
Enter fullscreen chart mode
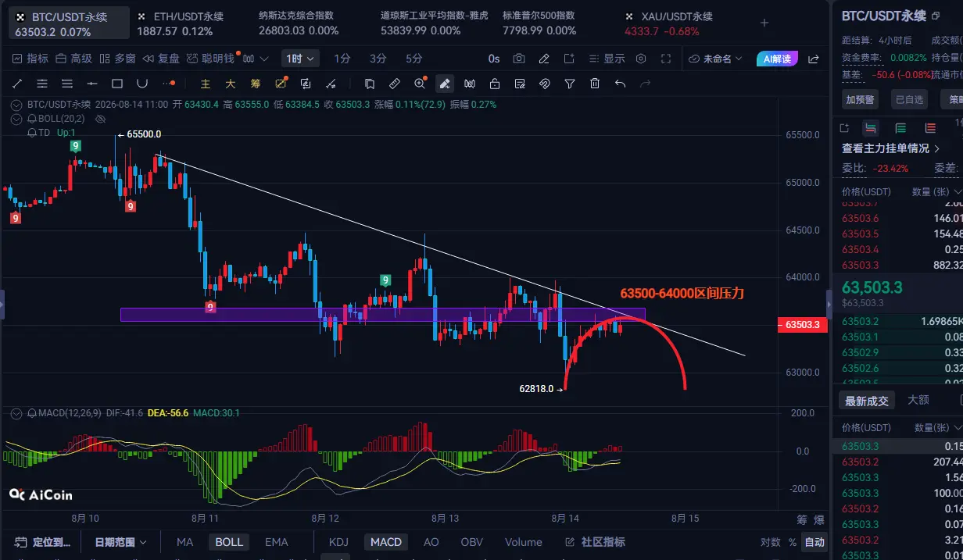click(x=666, y=59)
